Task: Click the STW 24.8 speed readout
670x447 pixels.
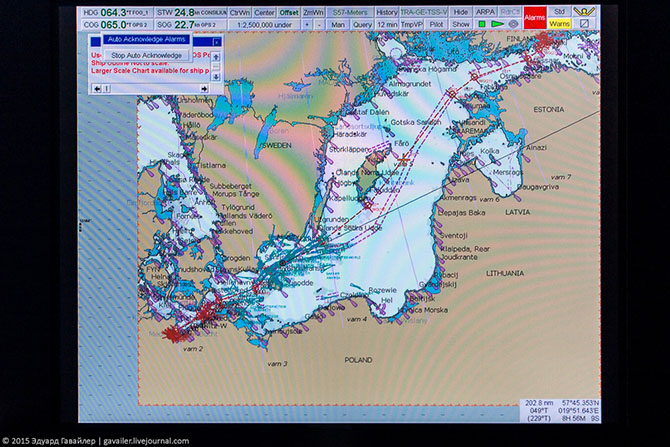Action: click(x=191, y=12)
